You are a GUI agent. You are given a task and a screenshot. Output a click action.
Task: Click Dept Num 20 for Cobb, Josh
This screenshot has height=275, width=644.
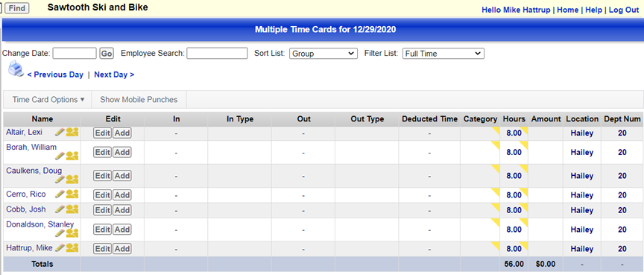click(x=622, y=210)
